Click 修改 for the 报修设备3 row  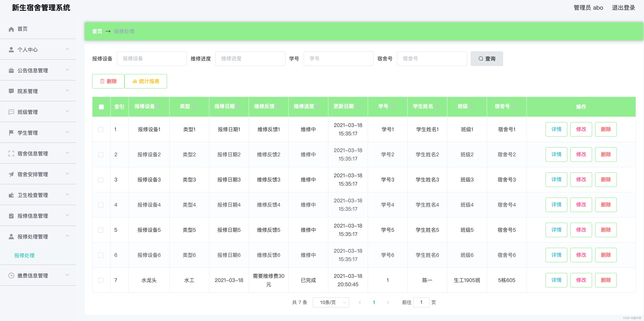(x=581, y=180)
